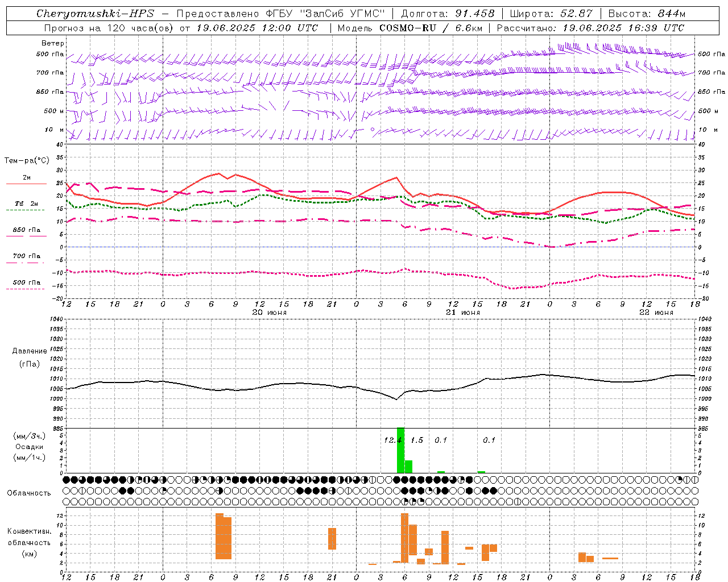
Task: Click the 22 июня date label
Action: (656, 313)
